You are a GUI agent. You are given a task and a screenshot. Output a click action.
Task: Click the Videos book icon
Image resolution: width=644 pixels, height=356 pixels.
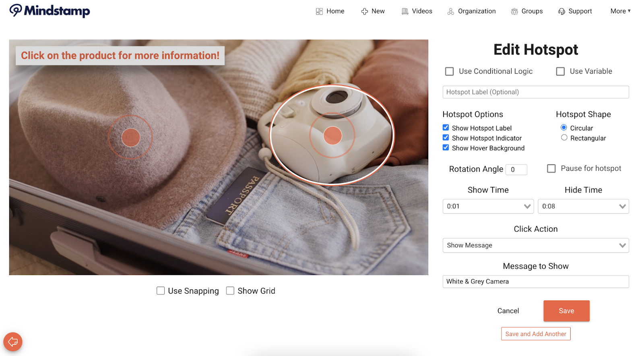tap(405, 11)
